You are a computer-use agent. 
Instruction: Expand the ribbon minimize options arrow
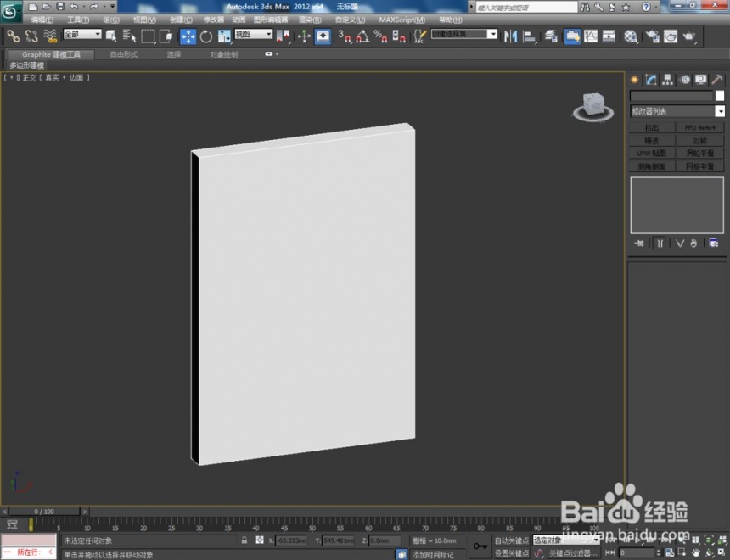click(x=277, y=54)
